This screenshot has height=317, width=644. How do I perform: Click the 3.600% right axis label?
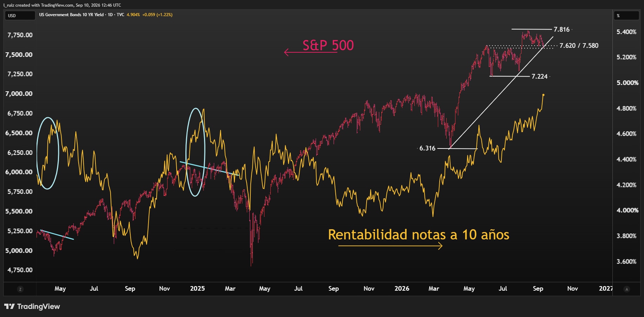[x=626, y=262]
